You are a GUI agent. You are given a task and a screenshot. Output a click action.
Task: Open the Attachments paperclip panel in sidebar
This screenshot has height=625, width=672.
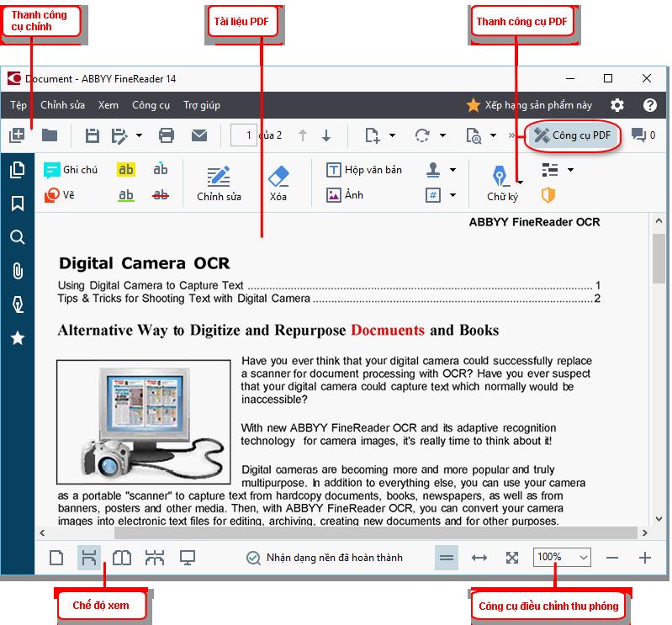[x=18, y=271]
